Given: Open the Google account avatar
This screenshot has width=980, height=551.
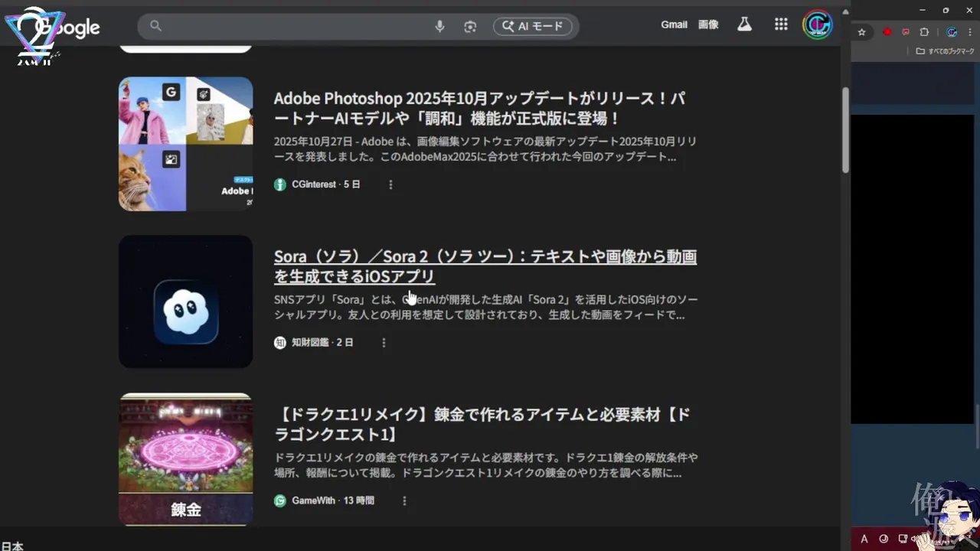Looking at the screenshot, I should 817,24.
